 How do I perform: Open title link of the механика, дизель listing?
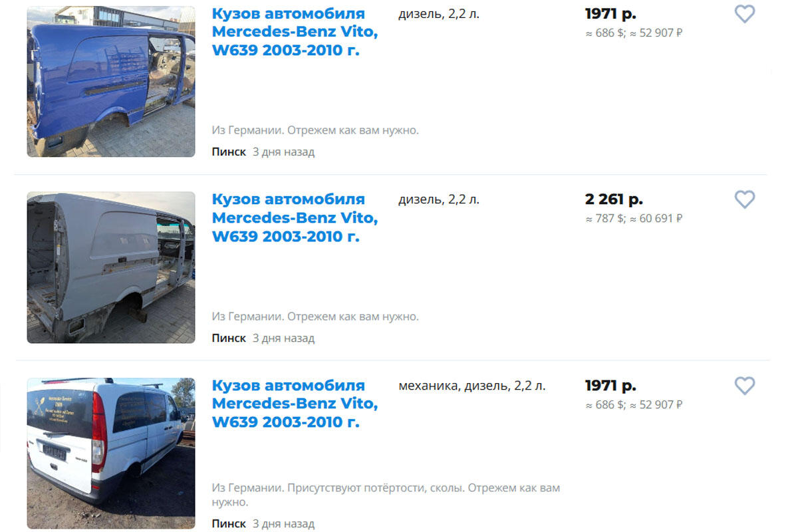[295, 404]
